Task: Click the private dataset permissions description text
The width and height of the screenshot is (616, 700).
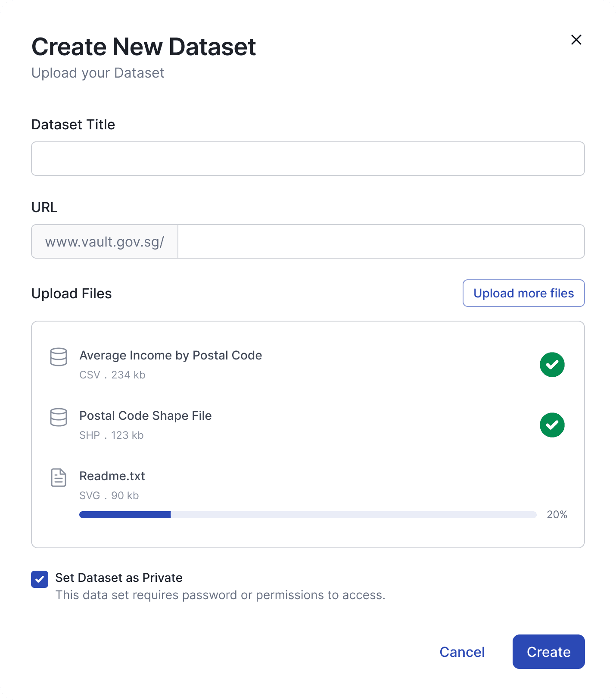Action: [221, 595]
